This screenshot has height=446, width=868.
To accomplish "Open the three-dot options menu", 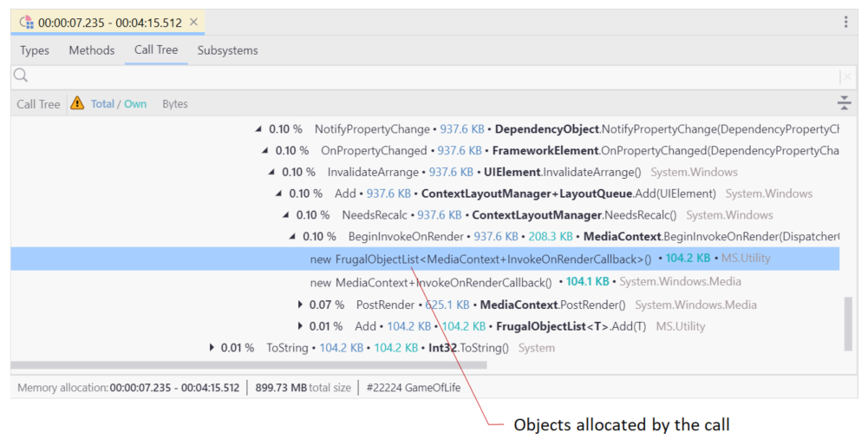I will pos(845,23).
